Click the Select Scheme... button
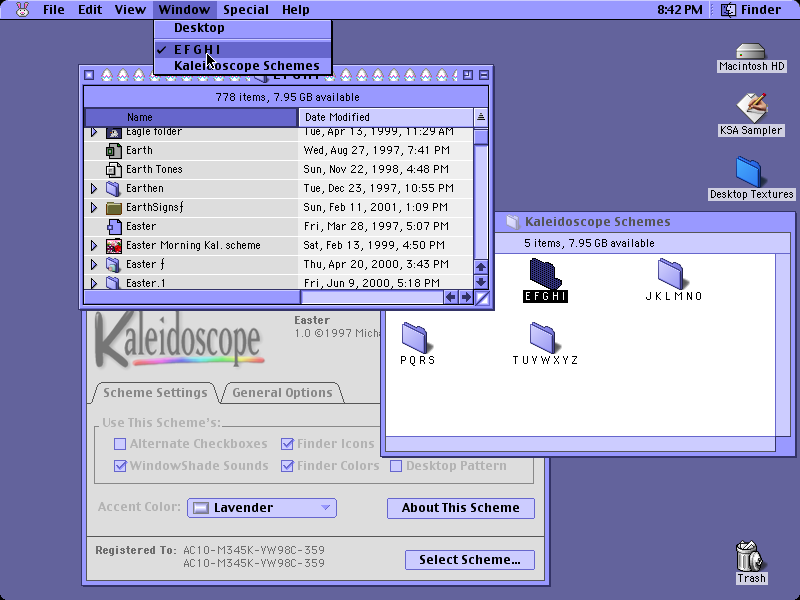This screenshot has height=600, width=800. click(470, 560)
